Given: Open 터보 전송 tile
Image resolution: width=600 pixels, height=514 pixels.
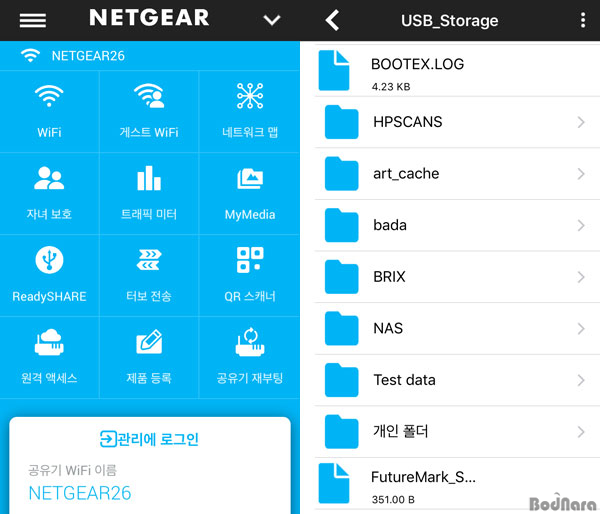Looking at the screenshot, I should [x=149, y=276].
